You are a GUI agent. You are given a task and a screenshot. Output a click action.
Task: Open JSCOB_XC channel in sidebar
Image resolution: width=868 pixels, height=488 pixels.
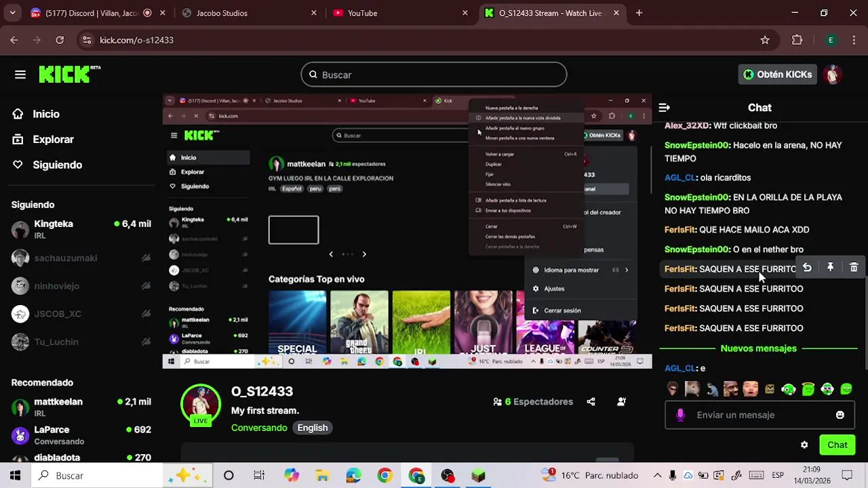(81, 314)
